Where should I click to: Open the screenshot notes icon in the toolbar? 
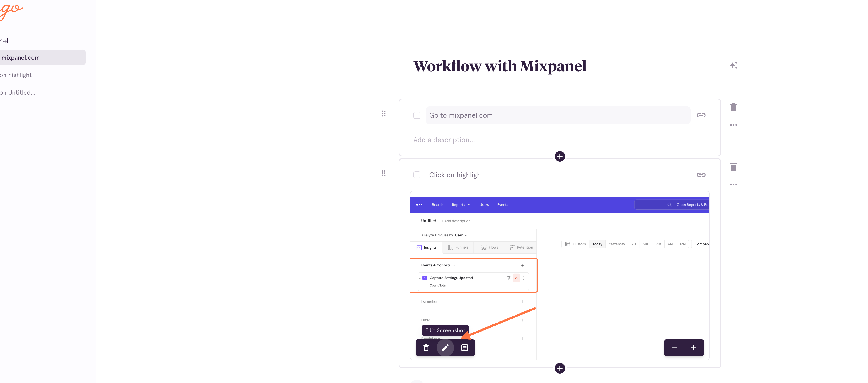464,348
